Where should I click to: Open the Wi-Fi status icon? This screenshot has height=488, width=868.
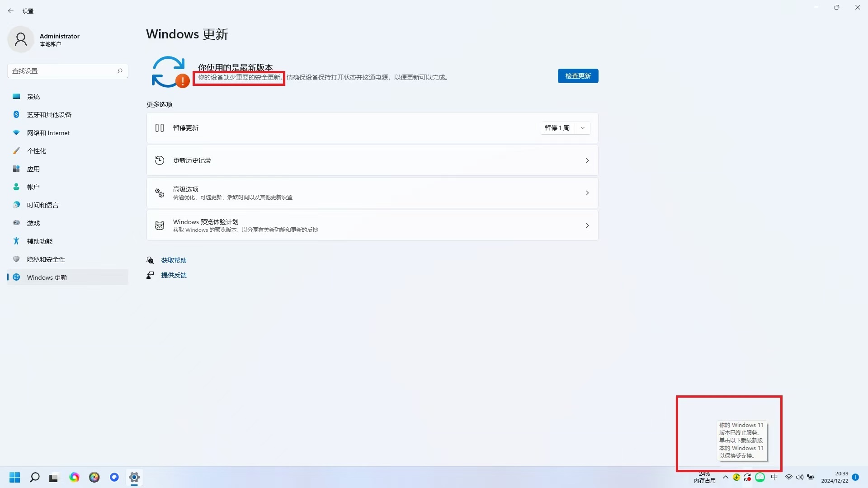coord(788,477)
